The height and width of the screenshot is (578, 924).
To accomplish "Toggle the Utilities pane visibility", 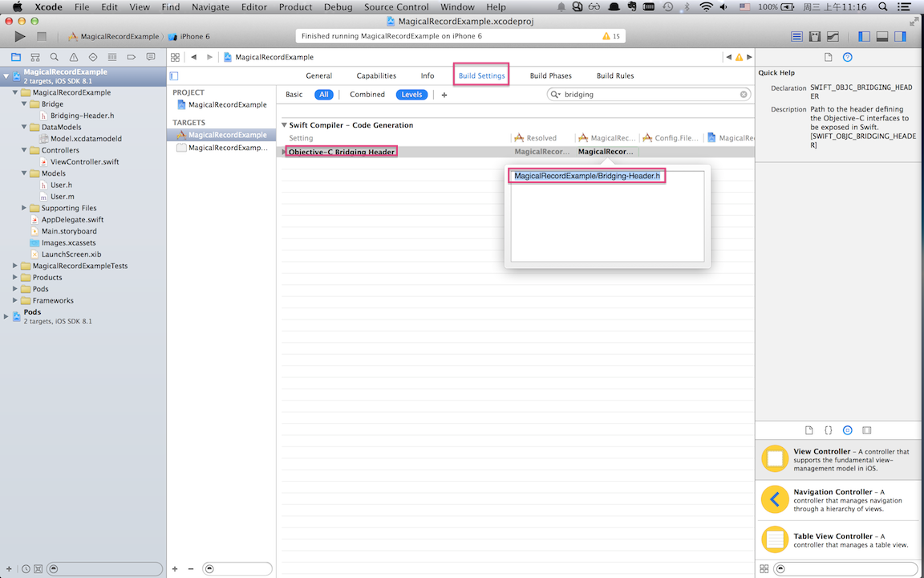I will point(901,36).
